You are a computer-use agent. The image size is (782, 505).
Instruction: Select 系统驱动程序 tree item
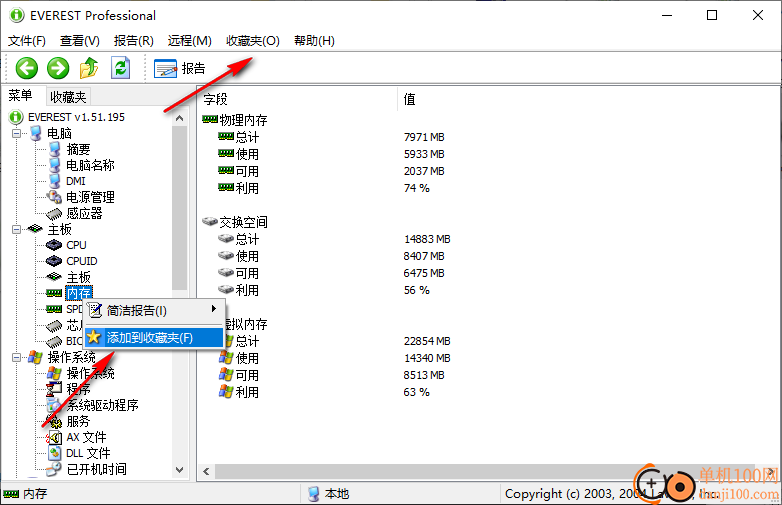(102, 405)
